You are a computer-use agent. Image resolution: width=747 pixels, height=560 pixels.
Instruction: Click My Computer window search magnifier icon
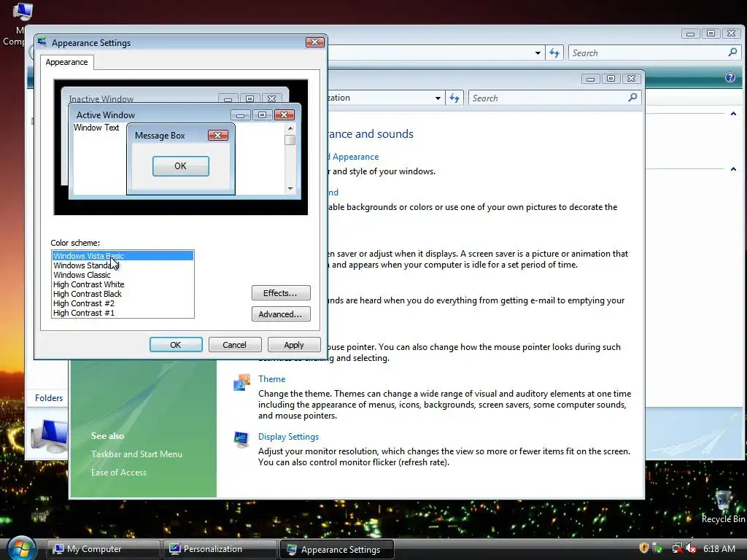(x=732, y=52)
